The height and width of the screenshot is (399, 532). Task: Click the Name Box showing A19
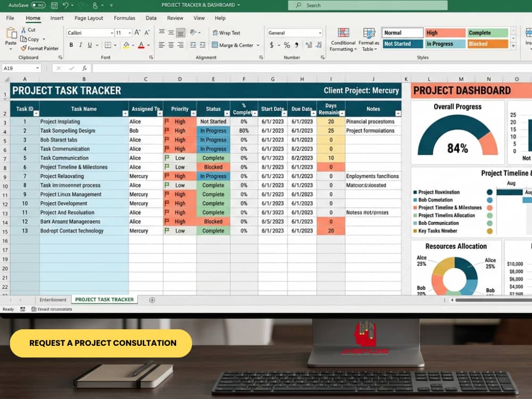tap(21, 68)
